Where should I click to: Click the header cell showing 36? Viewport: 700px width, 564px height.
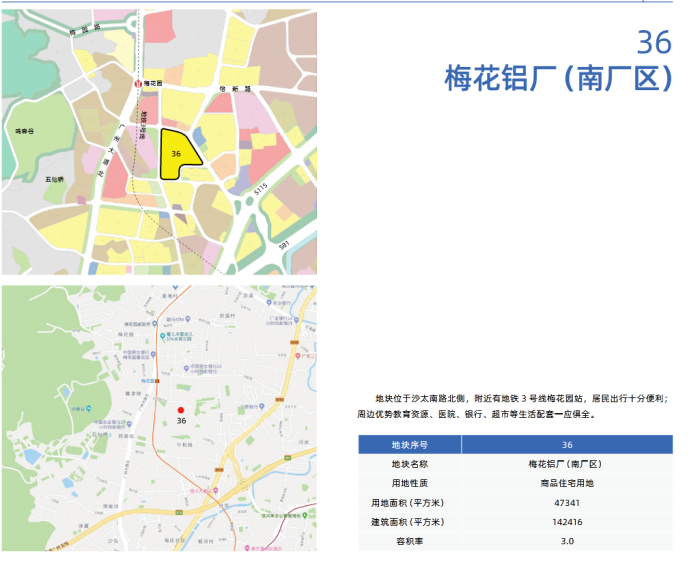(567, 445)
